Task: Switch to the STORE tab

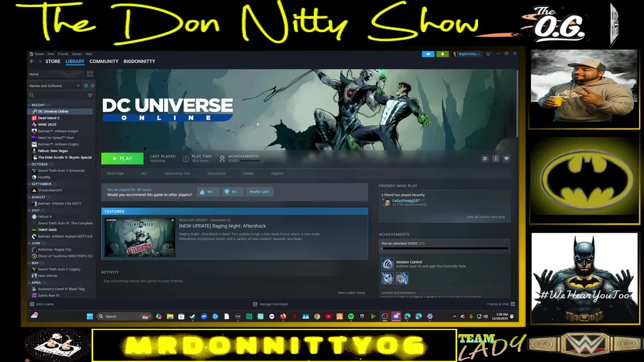Action: (53, 61)
